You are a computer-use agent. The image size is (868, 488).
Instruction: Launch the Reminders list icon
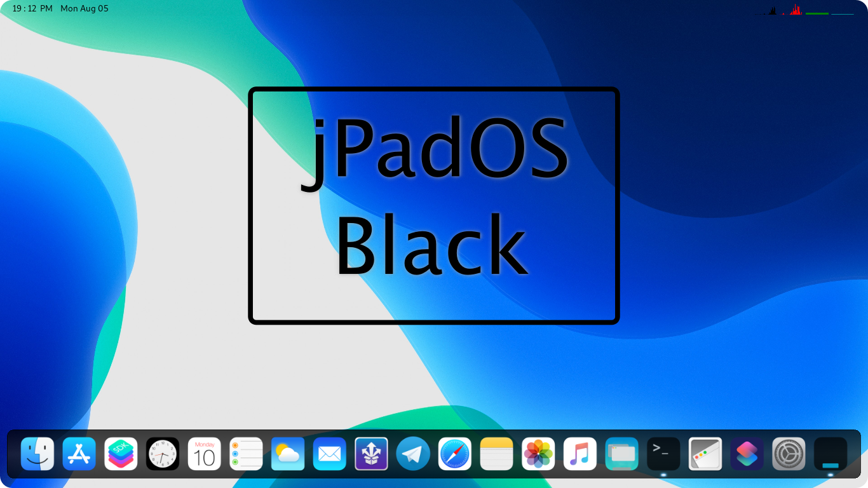tap(247, 454)
